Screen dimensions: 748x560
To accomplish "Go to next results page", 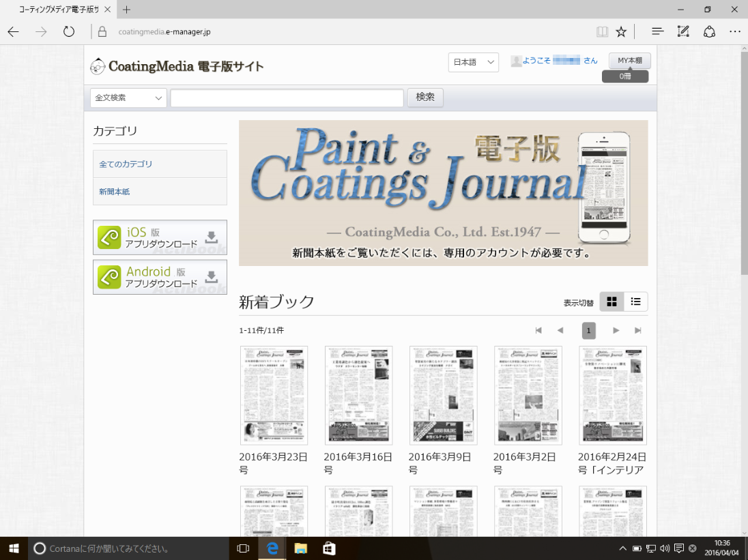I will 616,330.
